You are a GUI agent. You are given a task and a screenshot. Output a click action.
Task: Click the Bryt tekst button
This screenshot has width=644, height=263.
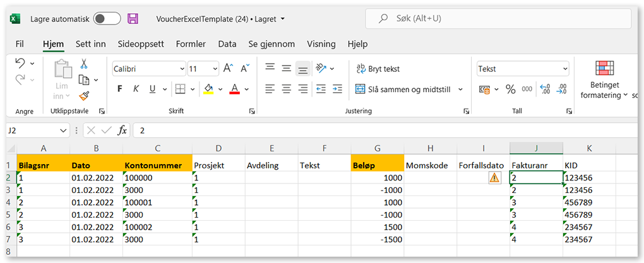(x=378, y=69)
